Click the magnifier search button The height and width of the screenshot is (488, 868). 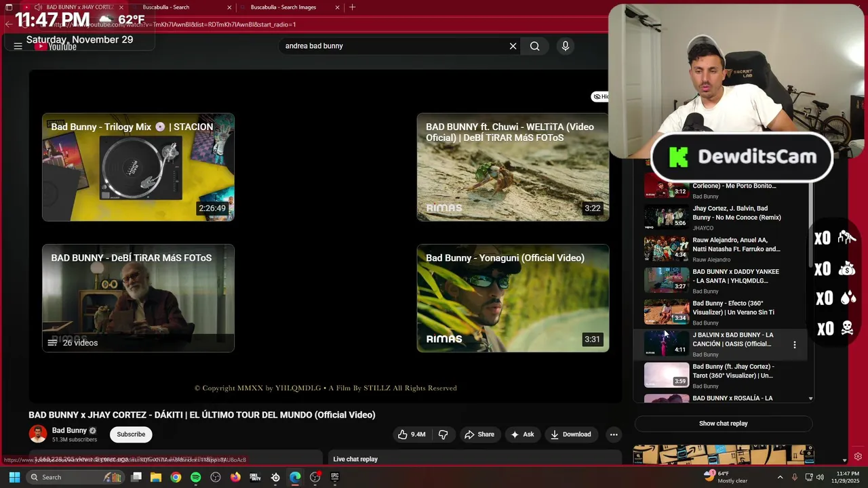tap(535, 46)
